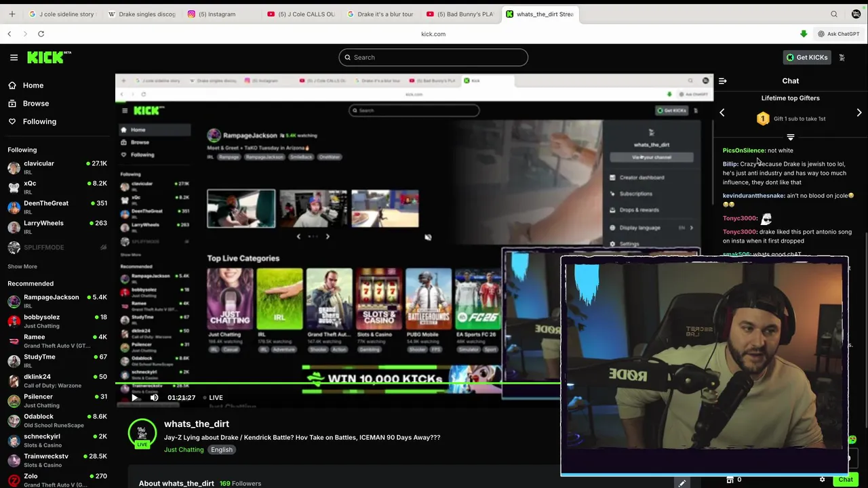Expand Following list with Show More
The height and width of the screenshot is (488, 868).
coord(22,266)
